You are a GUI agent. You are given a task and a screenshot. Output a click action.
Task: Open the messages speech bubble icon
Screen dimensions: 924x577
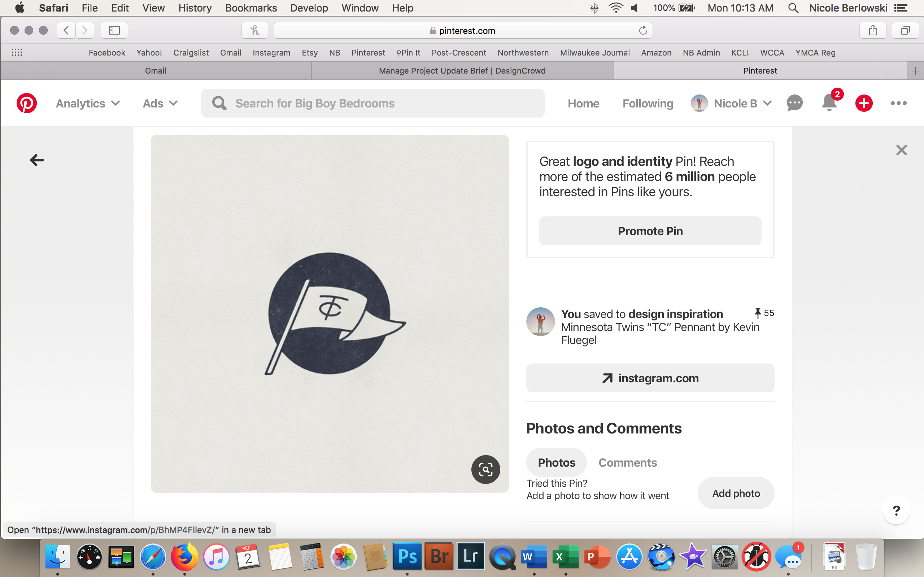point(794,103)
